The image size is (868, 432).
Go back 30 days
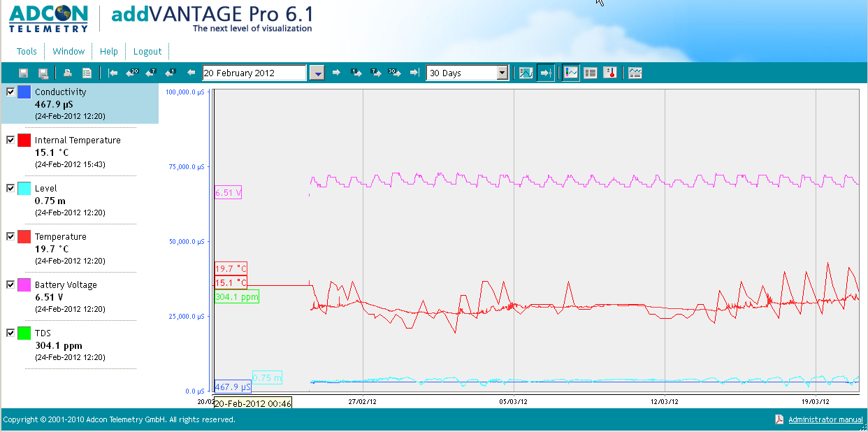pos(131,73)
